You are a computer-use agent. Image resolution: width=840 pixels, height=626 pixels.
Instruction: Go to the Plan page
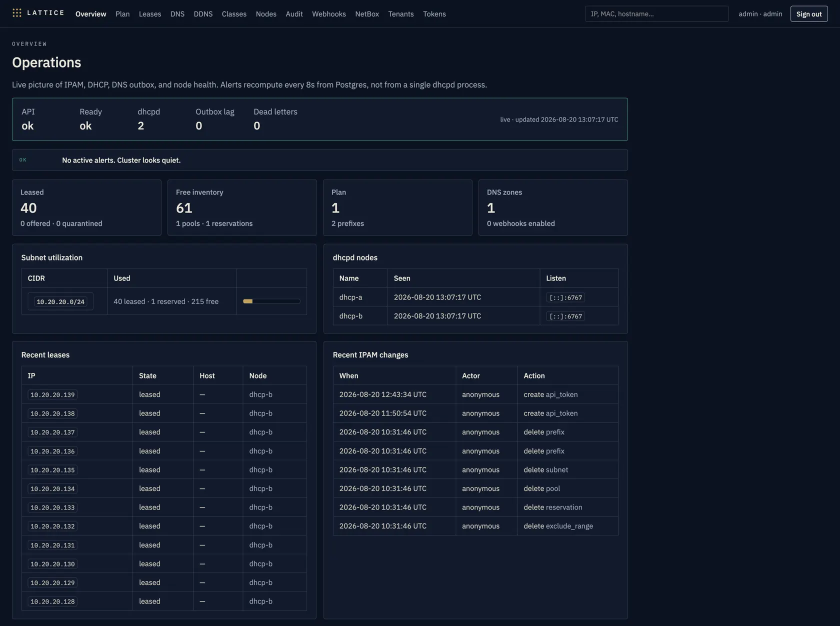(122, 14)
